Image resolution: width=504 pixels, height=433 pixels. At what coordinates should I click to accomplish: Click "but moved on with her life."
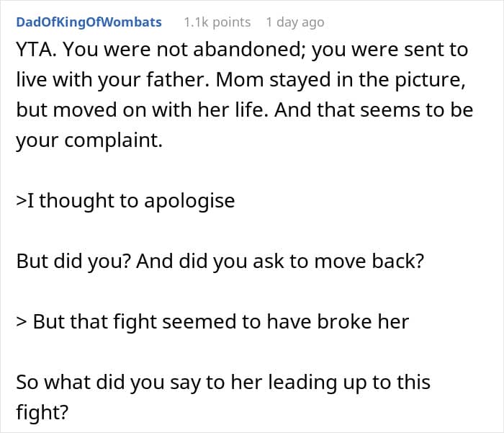tap(143, 110)
